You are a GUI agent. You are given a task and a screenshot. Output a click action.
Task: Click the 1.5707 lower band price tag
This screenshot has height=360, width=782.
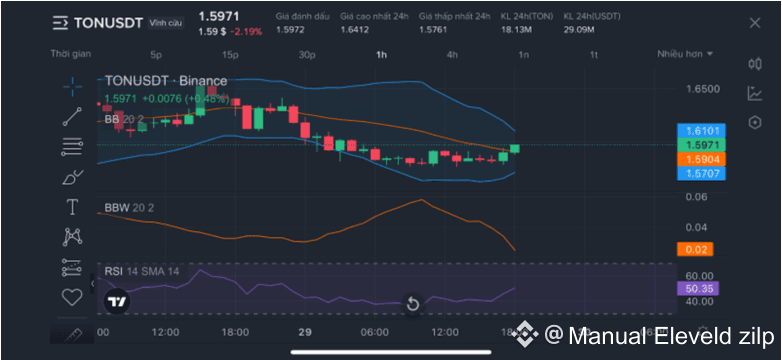pyautogui.click(x=701, y=173)
